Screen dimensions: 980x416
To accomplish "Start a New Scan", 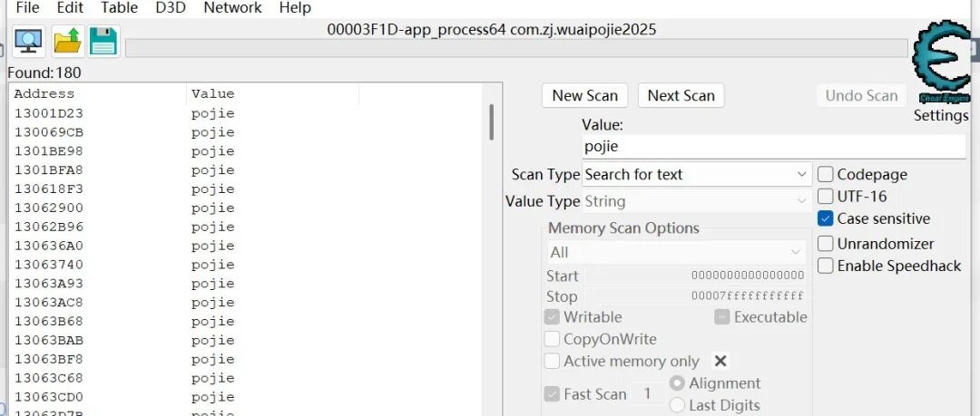I will (x=585, y=95).
